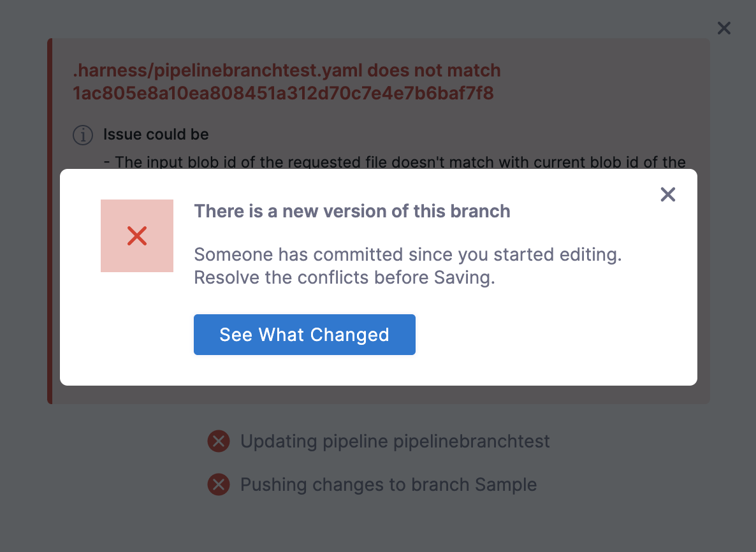
Task: Click the dialog title about new branch version
Action: pyautogui.click(x=352, y=212)
